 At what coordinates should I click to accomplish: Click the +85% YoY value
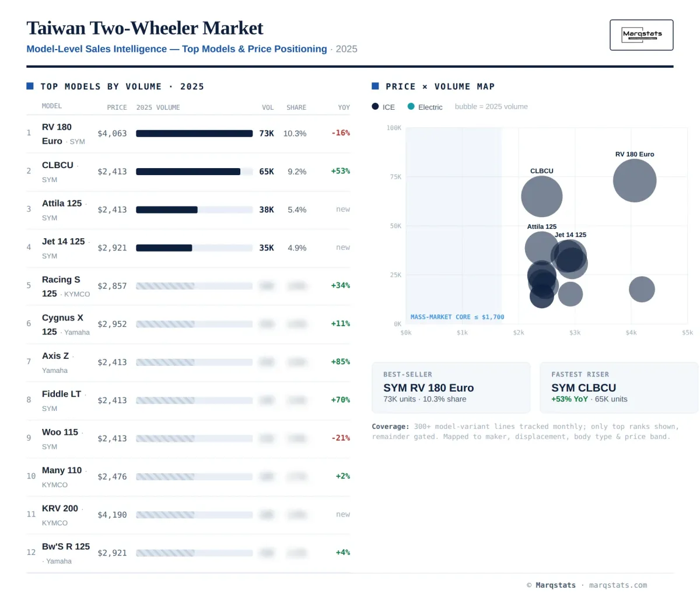click(341, 362)
